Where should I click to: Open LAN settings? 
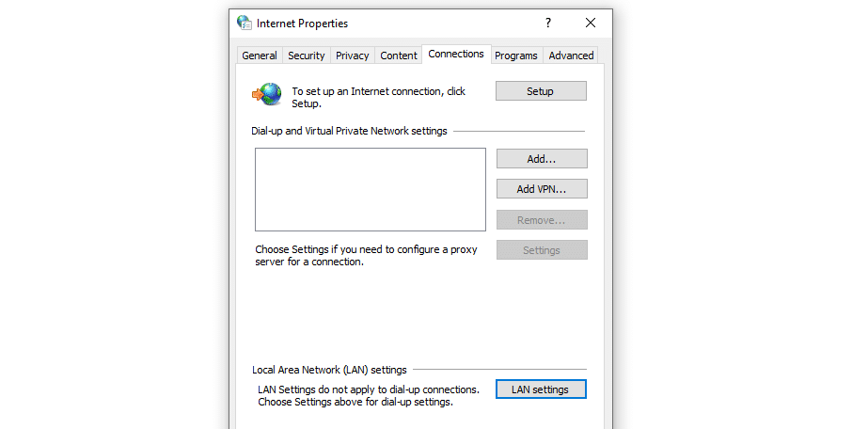pos(540,389)
